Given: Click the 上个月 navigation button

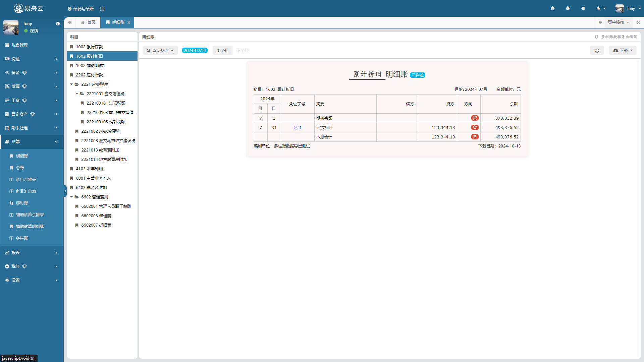Looking at the screenshot, I should (x=222, y=50).
